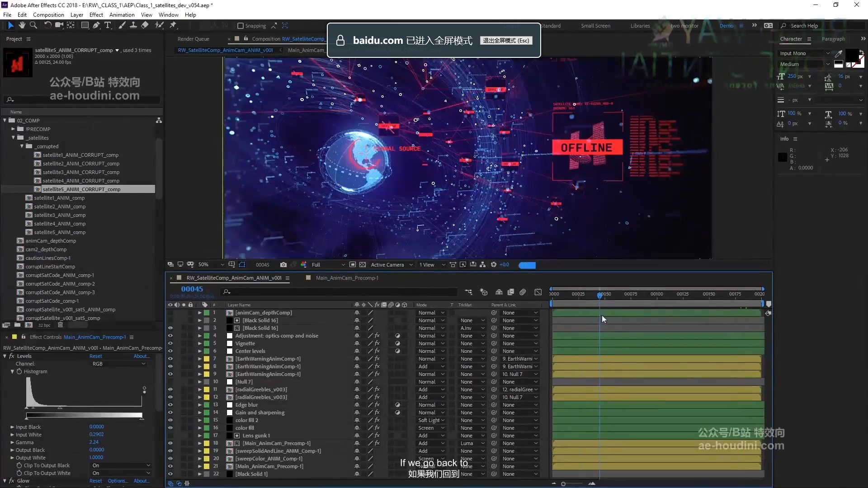
Task: Click the timeline layer search field
Action: point(339,292)
